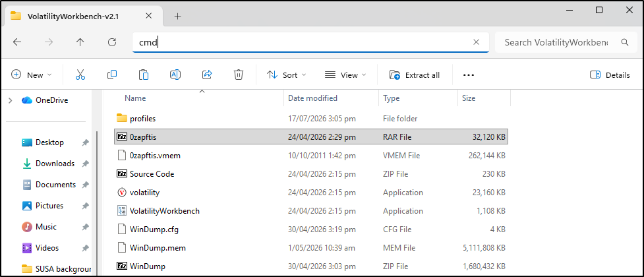Viewport: 644px width, 277px height.
Task: Select the WinDump.mem file icon
Action: point(121,248)
